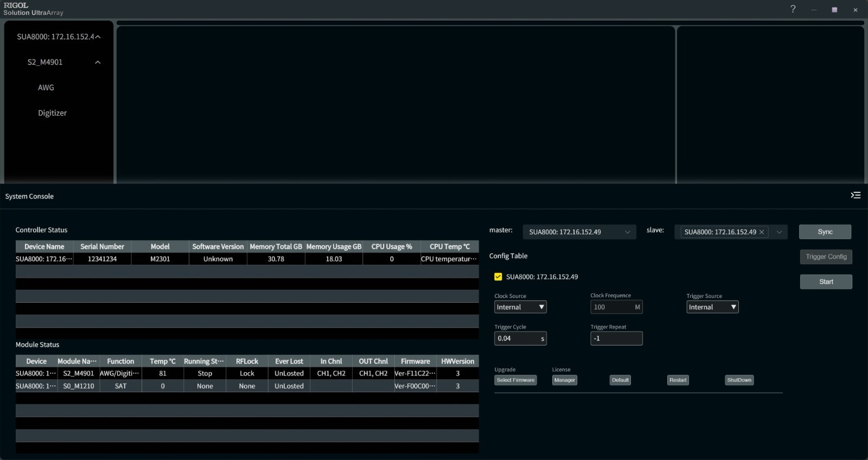This screenshot has width=868, height=460.
Task: Click the Device Name column header
Action: click(x=44, y=247)
